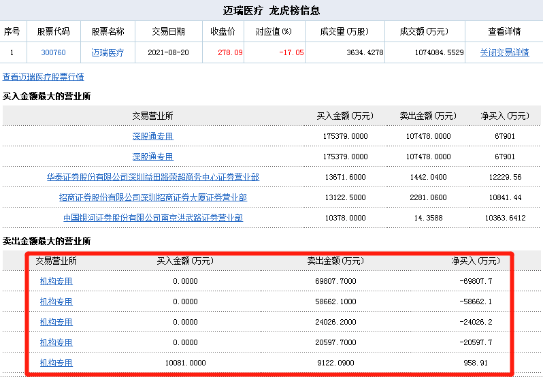Select sell amount 9122.0900

335,363
